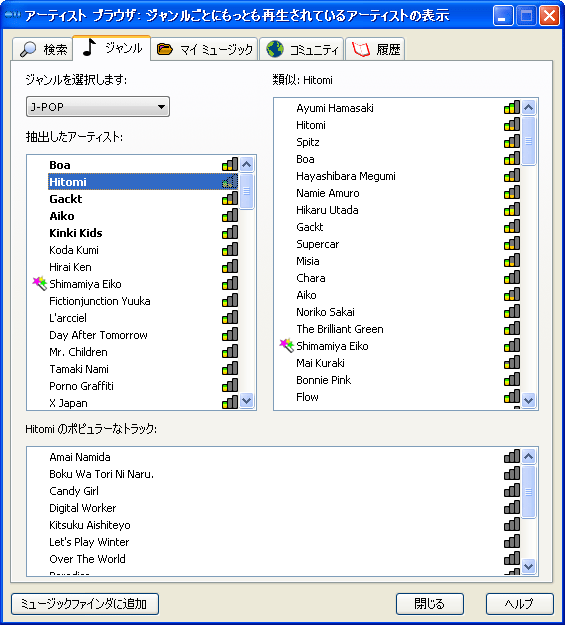565x625 pixels.
Task: Select X Japan in the artist list
Action: coord(68,403)
